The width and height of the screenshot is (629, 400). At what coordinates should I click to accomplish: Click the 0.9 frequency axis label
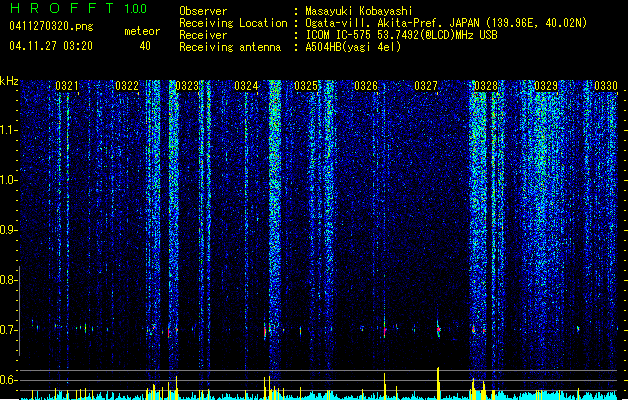[x=9, y=230]
